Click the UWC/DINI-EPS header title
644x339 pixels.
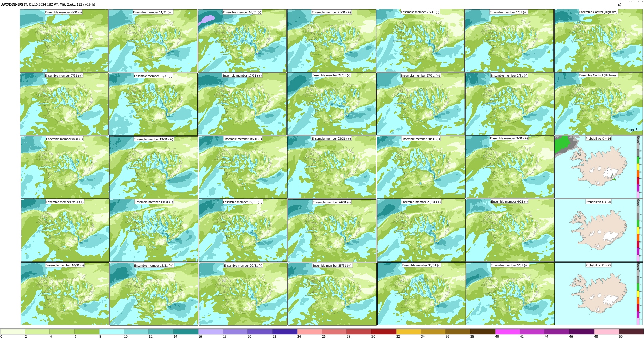click(x=12, y=4)
